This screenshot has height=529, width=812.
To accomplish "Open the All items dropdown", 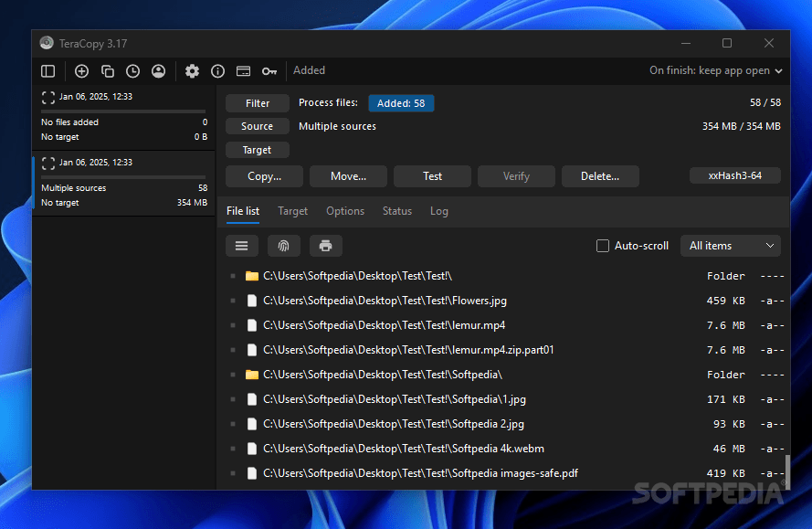I will pos(730,245).
